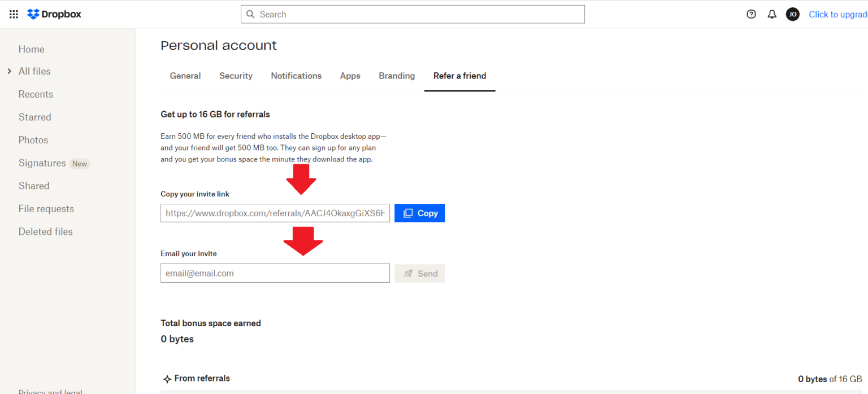This screenshot has width=868, height=394.
Task: Click the email invite input field
Action: tap(275, 273)
